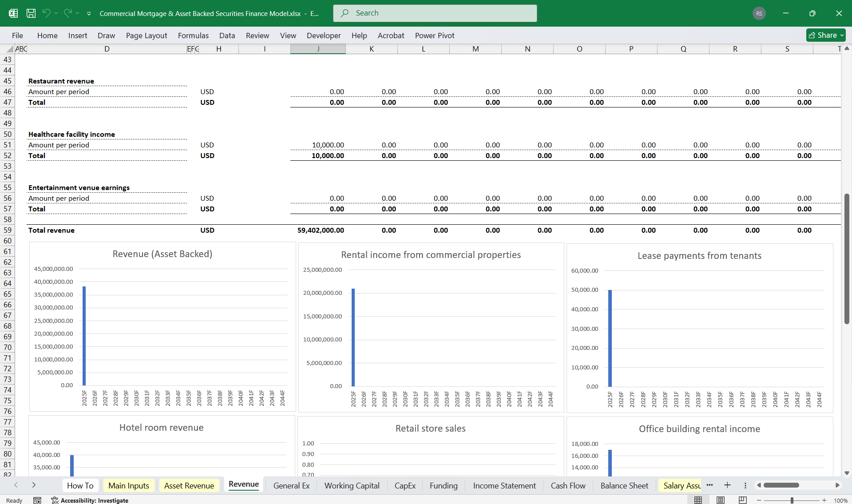Click the Normal view icon in status bar
This screenshot has width=852, height=504.
point(698,500)
